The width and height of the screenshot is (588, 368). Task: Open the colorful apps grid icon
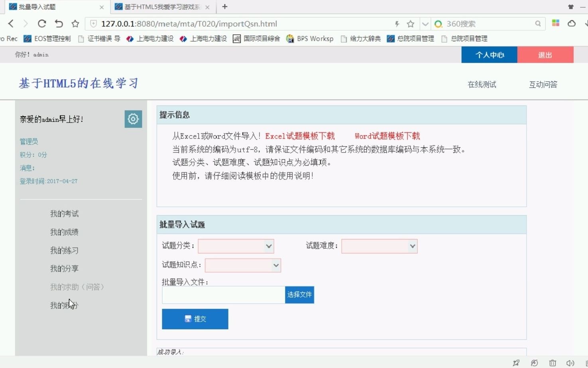pyautogui.click(x=555, y=24)
